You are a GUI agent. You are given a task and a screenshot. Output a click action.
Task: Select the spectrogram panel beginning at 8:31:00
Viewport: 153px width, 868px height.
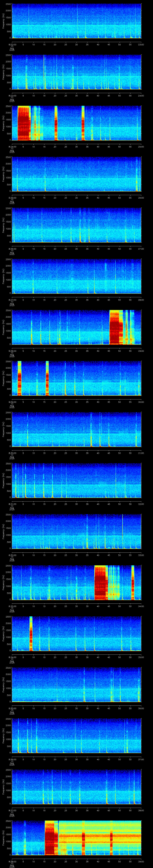click(76, 481)
